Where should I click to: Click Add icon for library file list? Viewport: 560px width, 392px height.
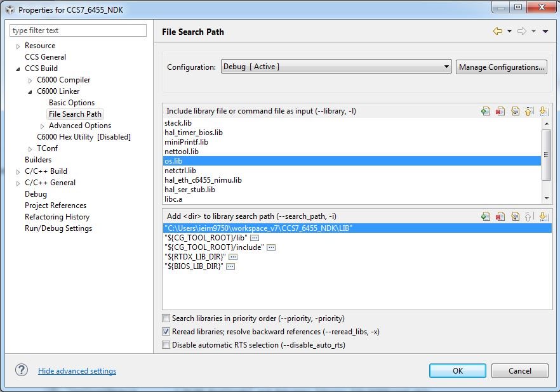(x=486, y=111)
